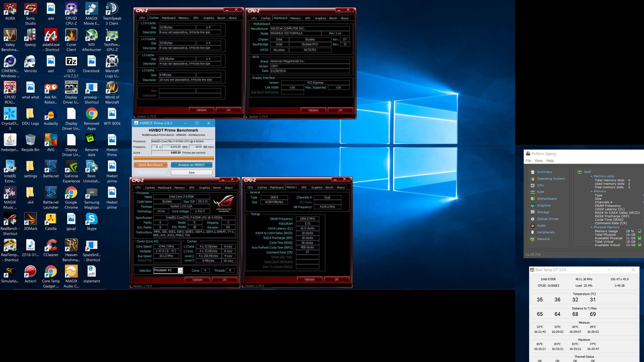
Task: Open DDU v15.7.3.1 archive icon
Action: [x=71, y=66]
